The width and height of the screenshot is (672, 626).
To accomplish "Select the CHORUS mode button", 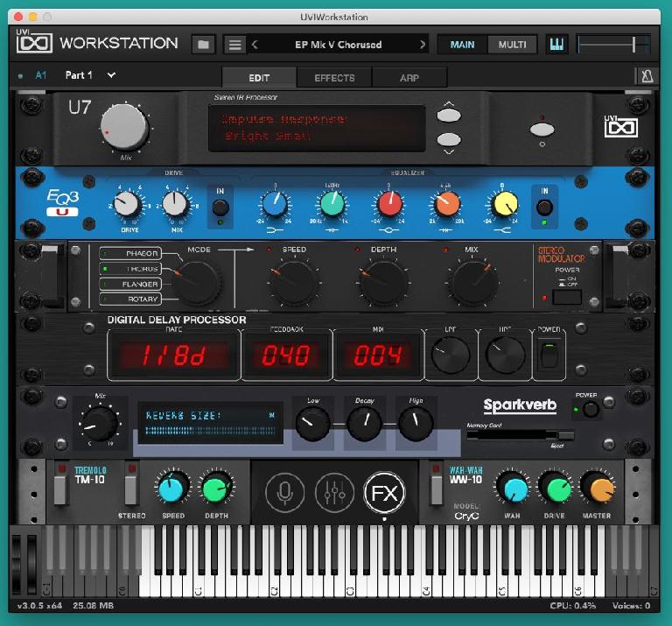I will point(130,269).
